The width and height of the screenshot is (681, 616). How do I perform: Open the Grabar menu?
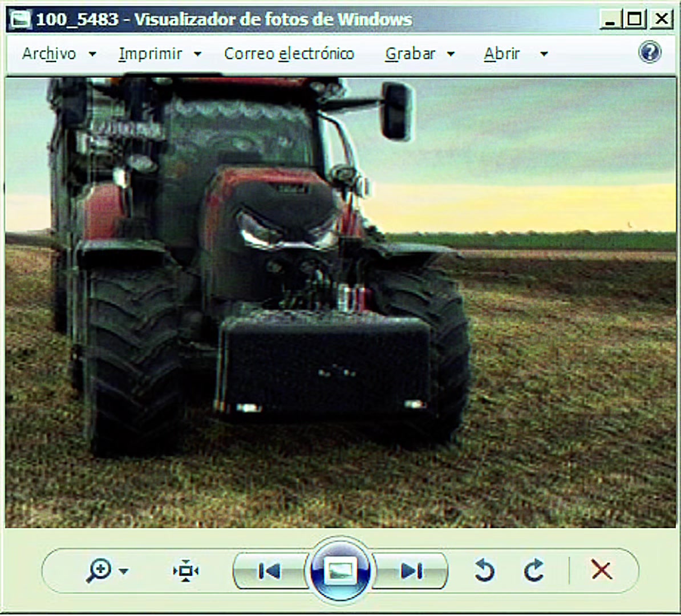[x=410, y=54]
